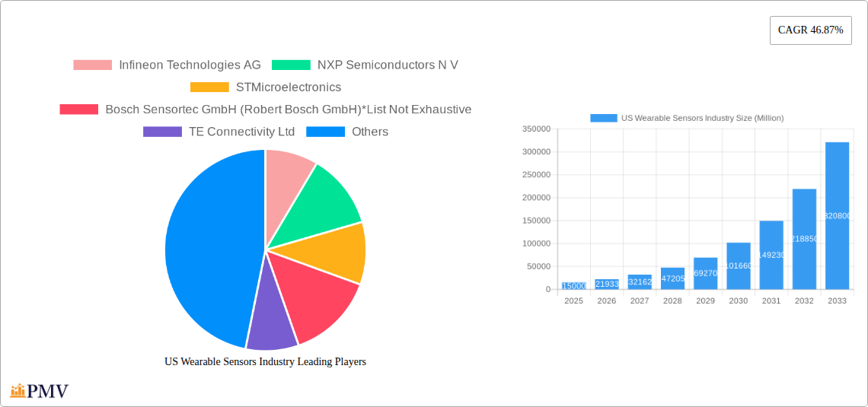The width and height of the screenshot is (868, 407).
Task: Toggle the US Wearable Sensors Industry Size legend label
Action: click(703, 118)
